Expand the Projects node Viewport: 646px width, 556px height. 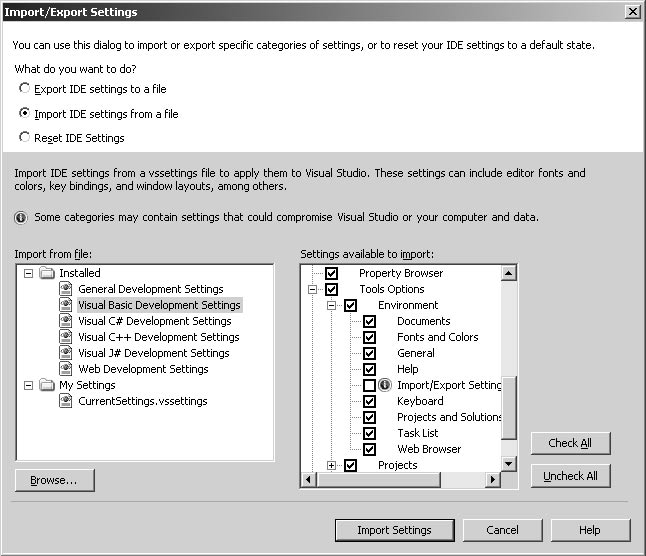pos(331,465)
